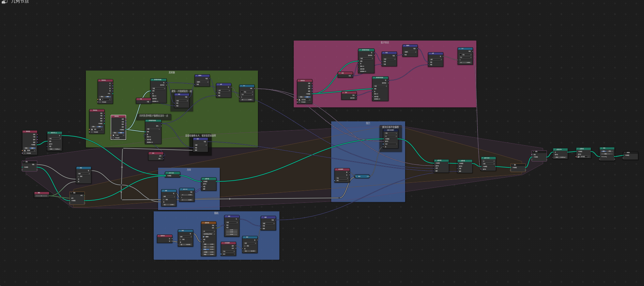Image resolution: width=644 pixels, height=286 pixels.
Task: Clear the object field in the 粒子杀灭 Object Info node
Action: (309, 100)
